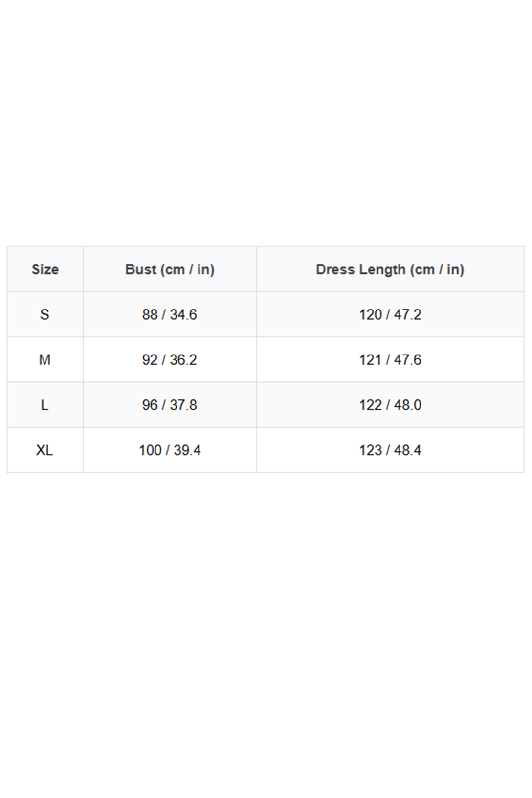Select the S size label cell

point(44,314)
